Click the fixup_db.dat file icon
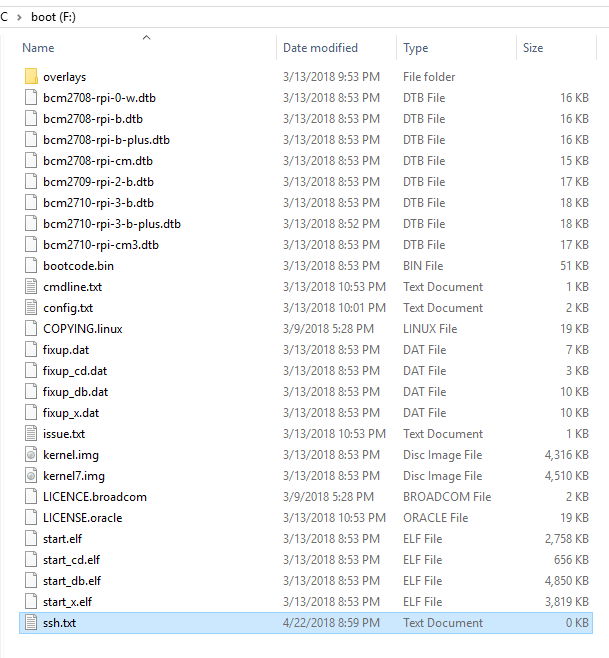 click(31, 391)
